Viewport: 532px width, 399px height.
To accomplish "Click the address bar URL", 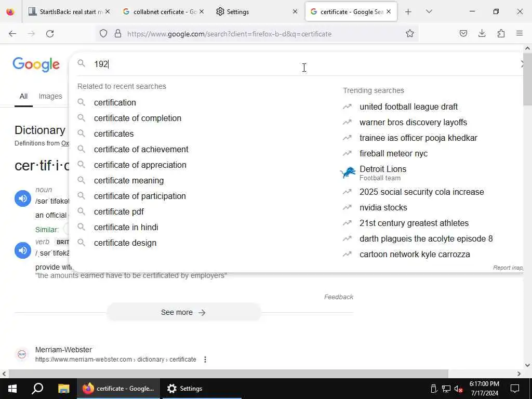I will coord(229,34).
